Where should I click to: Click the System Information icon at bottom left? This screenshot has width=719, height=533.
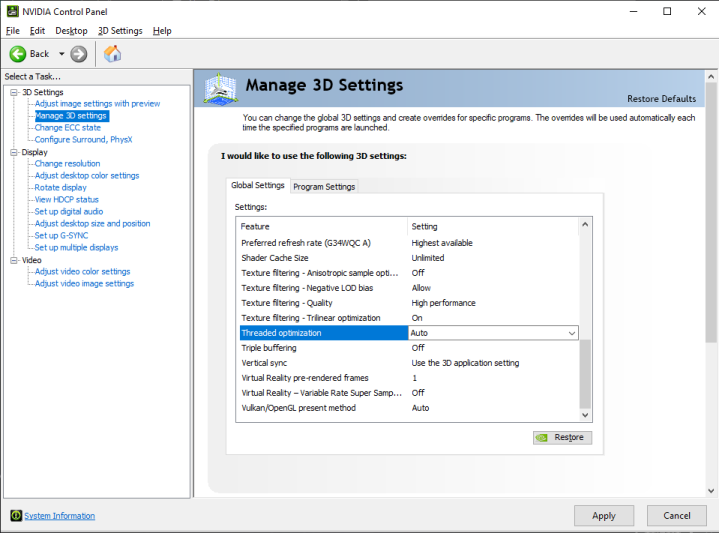click(x=15, y=516)
